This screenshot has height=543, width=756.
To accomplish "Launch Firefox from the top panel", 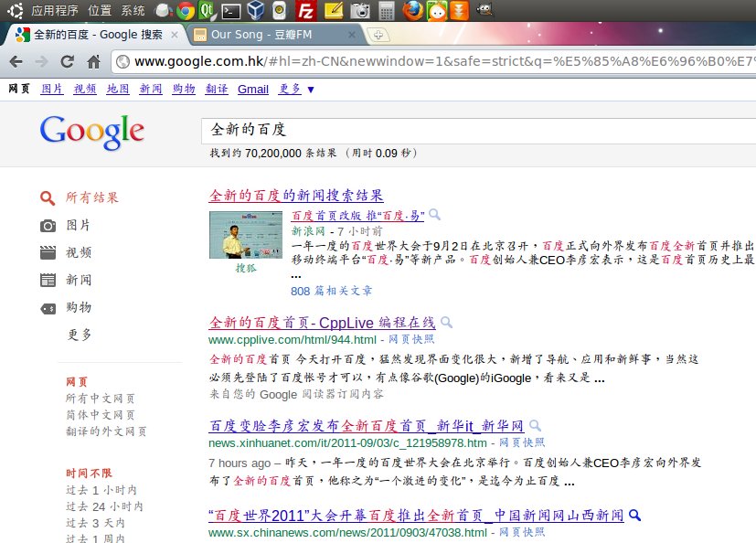I will (x=412, y=10).
